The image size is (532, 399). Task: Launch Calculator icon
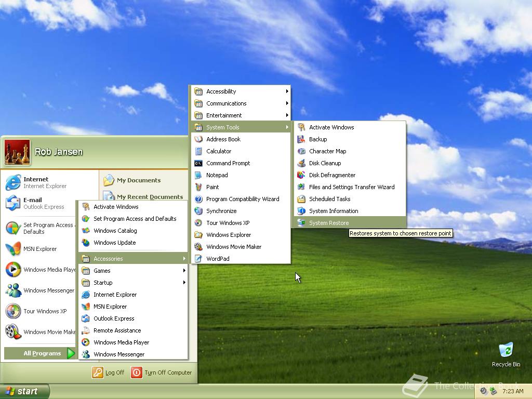click(x=198, y=151)
